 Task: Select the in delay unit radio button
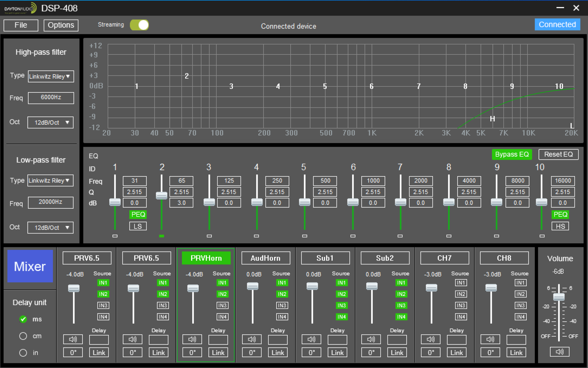point(23,353)
